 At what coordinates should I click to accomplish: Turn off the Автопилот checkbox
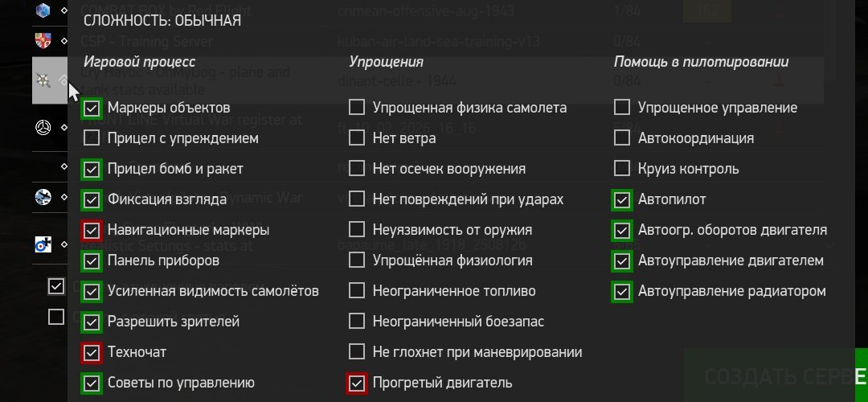[622, 199]
